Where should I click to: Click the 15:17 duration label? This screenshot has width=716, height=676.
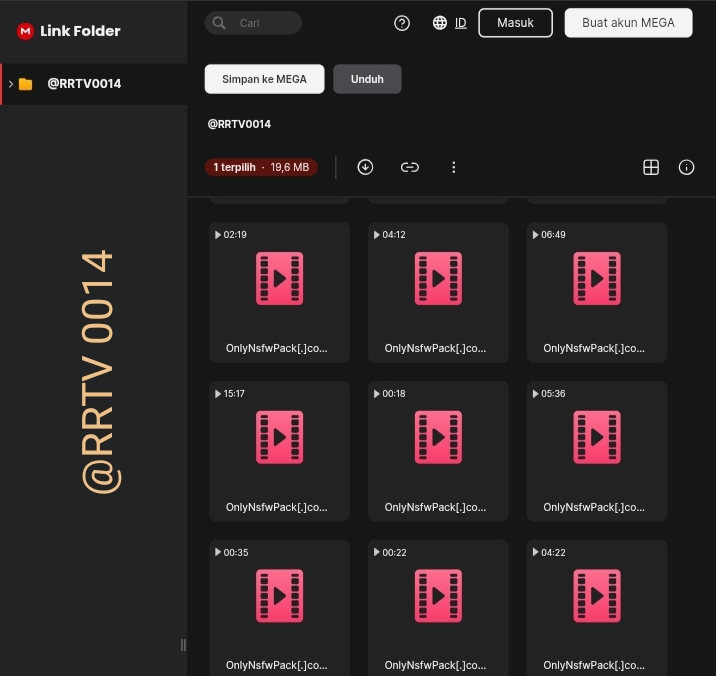tap(234, 394)
